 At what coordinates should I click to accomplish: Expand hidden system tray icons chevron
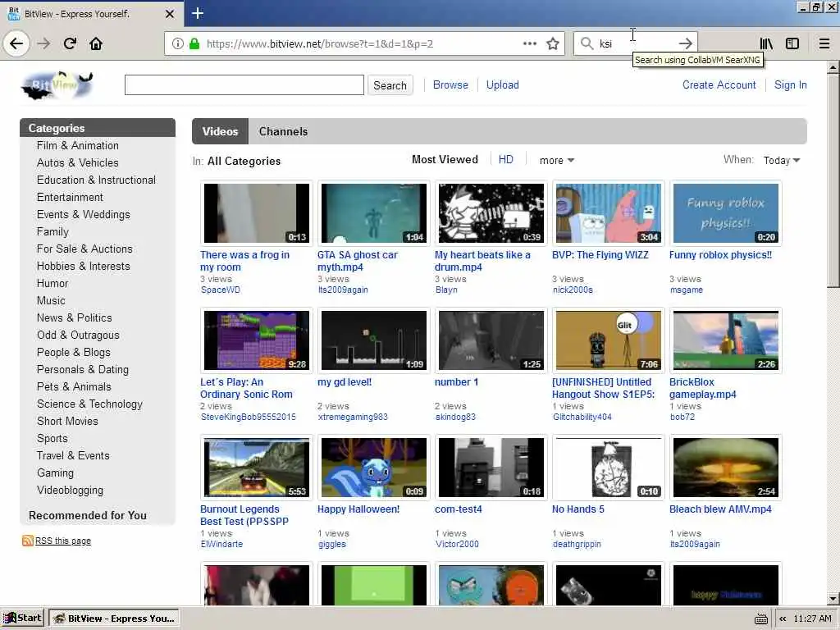[x=783, y=619]
